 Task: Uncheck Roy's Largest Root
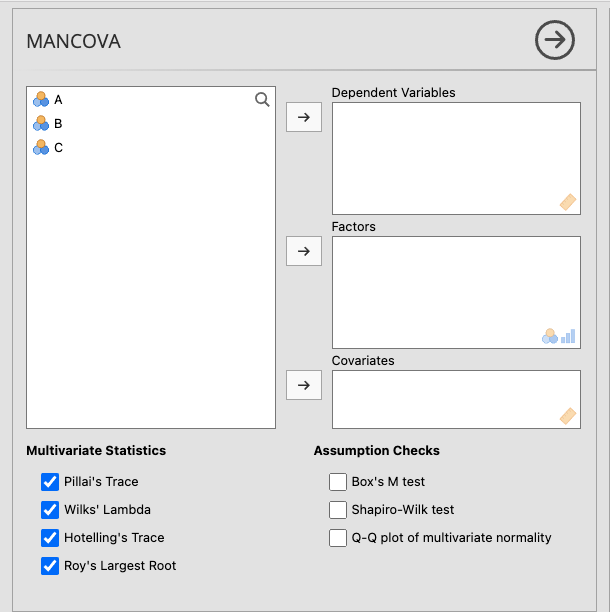[x=50, y=566]
